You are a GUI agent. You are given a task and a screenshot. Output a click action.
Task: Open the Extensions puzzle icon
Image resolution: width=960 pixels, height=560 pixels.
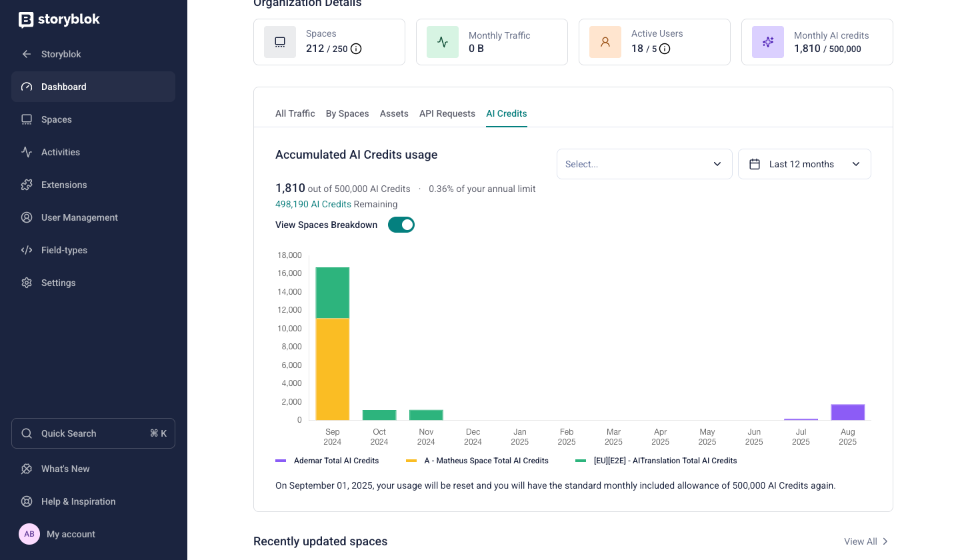(27, 185)
